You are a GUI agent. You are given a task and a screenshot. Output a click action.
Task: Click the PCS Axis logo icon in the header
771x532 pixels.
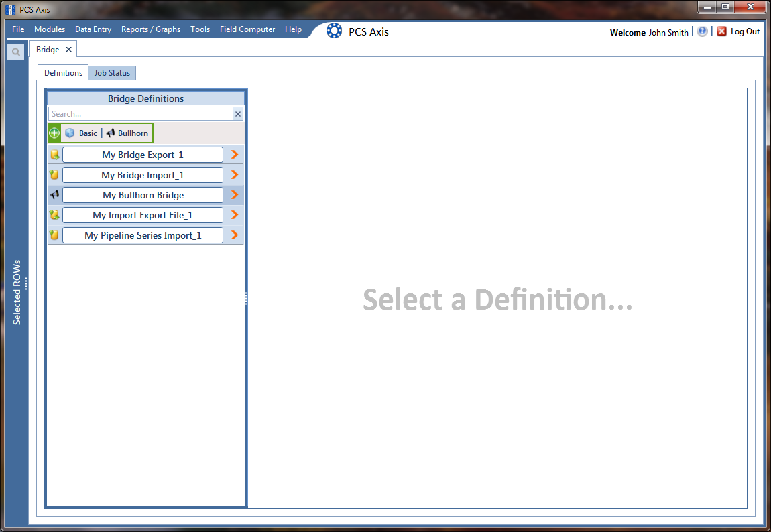click(335, 31)
